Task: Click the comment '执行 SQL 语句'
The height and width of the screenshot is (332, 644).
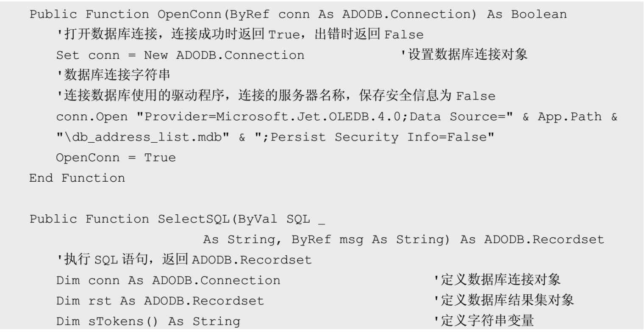Action: (x=184, y=260)
